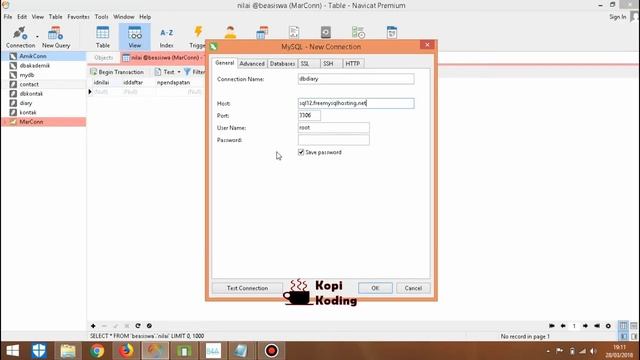The height and width of the screenshot is (360, 640).
Task: Open the Index toolbar icon
Action: tap(166, 37)
